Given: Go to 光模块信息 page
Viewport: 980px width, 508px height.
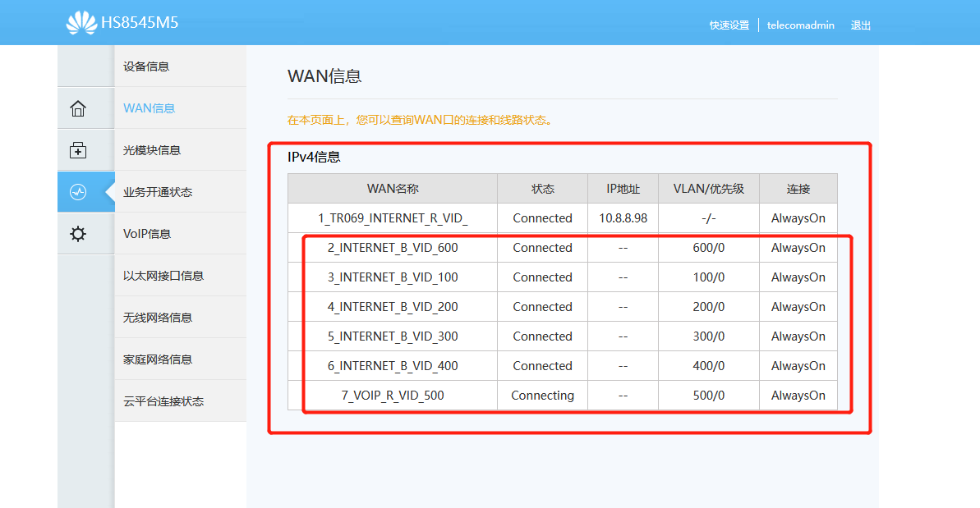Looking at the screenshot, I should 152,150.
